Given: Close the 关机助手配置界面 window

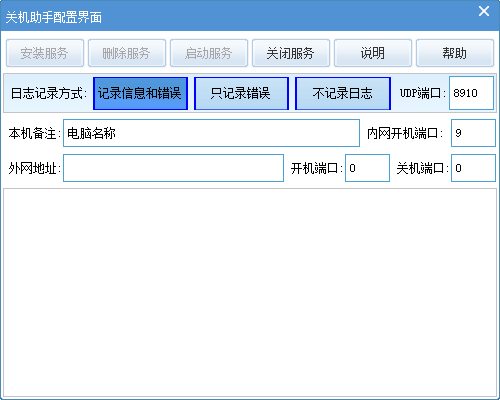Looking at the screenshot, I should pos(484,11).
